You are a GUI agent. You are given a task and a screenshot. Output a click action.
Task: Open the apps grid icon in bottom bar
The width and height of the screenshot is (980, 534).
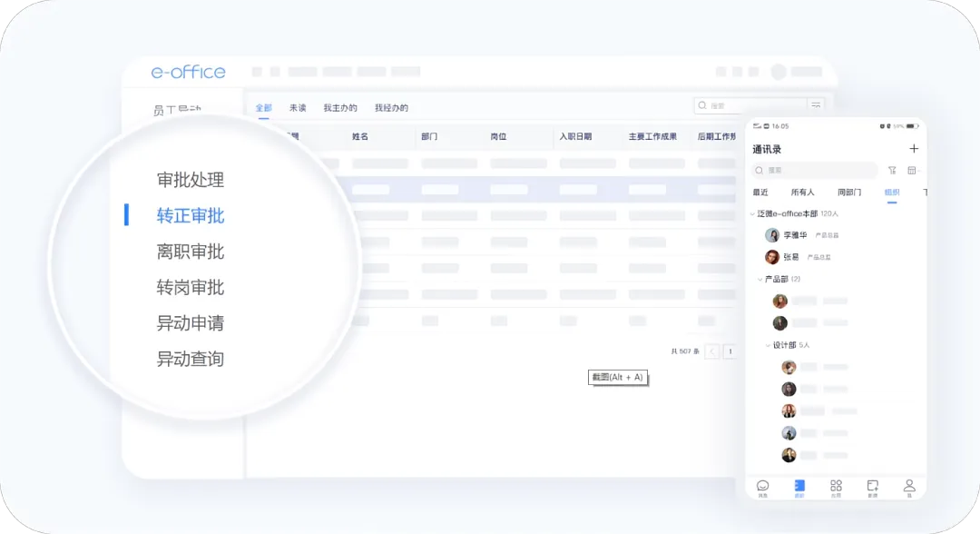(836, 486)
